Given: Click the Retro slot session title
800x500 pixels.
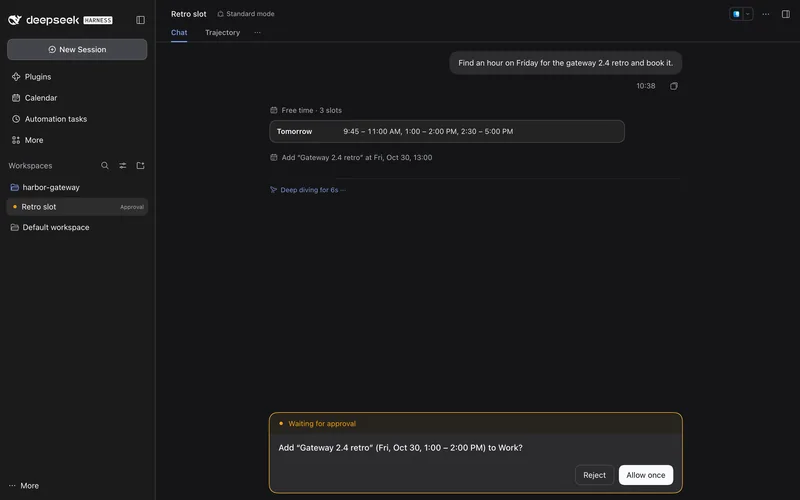Looking at the screenshot, I should [189, 14].
